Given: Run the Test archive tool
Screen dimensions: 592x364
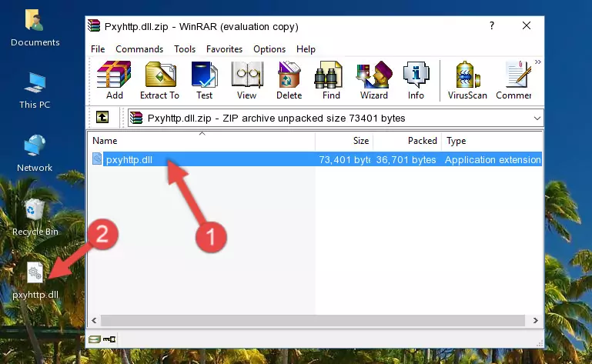Looking at the screenshot, I should click(204, 81).
